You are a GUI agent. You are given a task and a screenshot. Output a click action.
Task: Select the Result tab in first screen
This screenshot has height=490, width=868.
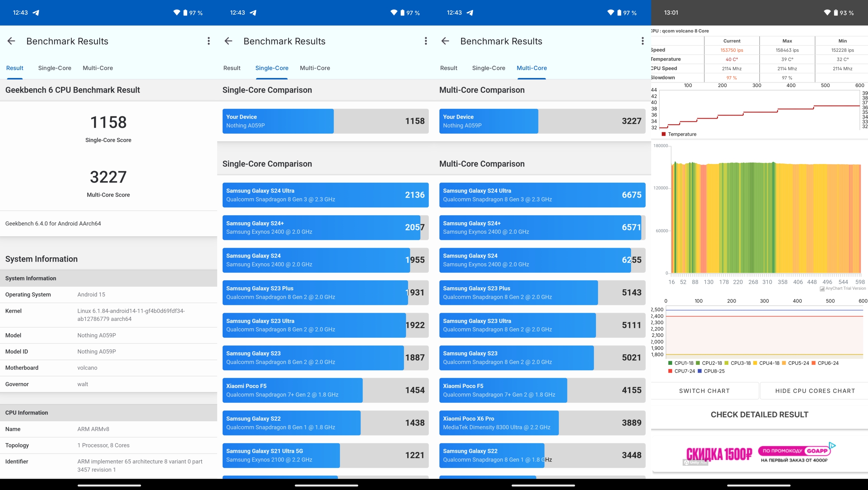pyautogui.click(x=15, y=68)
